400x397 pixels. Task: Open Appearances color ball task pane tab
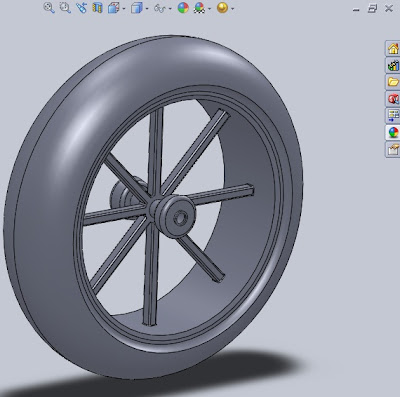(x=393, y=132)
